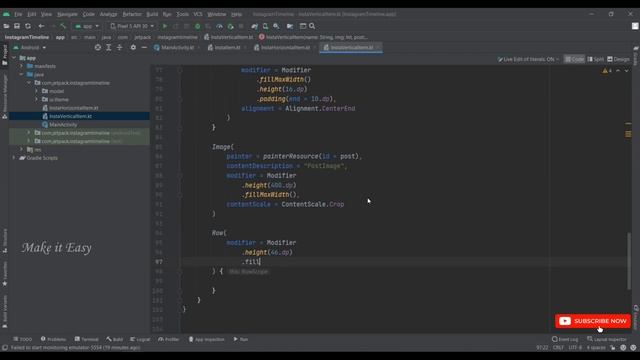640x360 pixels.
Task: Open the app run configuration dropdown
Action: click(87, 26)
